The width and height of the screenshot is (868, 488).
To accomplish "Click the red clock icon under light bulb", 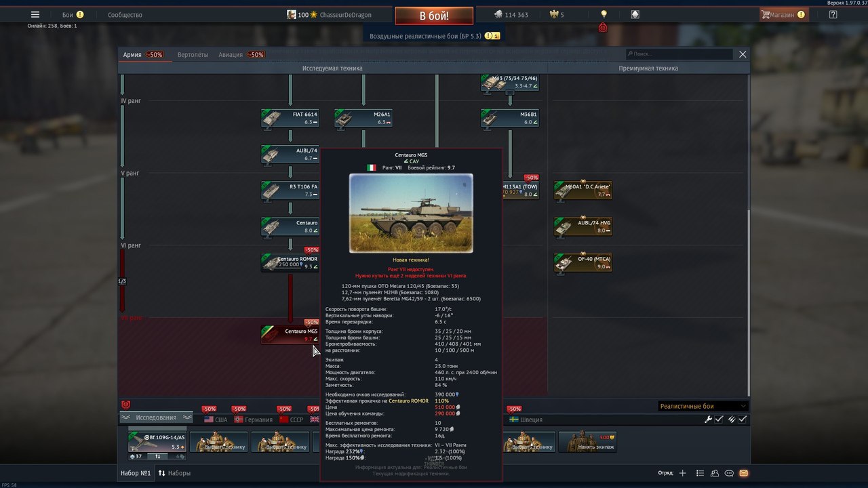I will (603, 28).
